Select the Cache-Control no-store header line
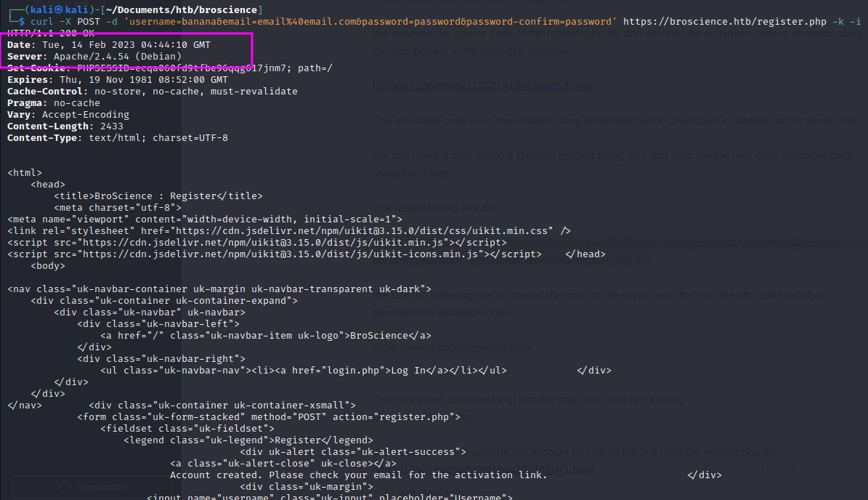The height and width of the screenshot is (500, 868). coord(153,92)
